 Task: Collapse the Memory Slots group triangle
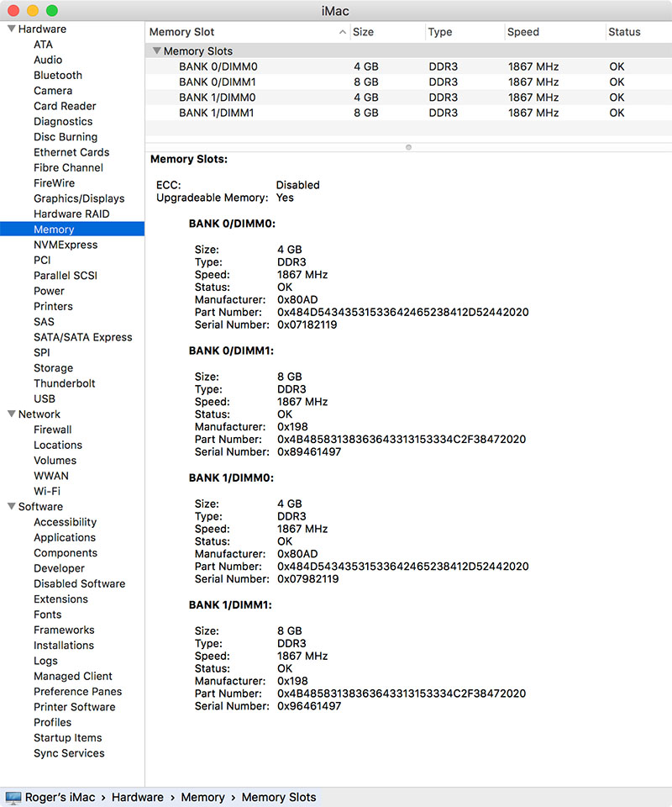coord(157,51)
